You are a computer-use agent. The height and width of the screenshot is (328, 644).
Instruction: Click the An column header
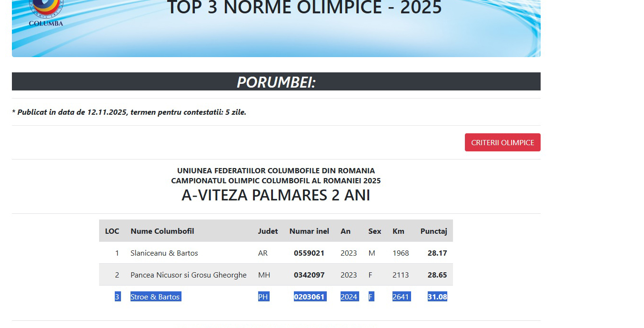(346, 231)
